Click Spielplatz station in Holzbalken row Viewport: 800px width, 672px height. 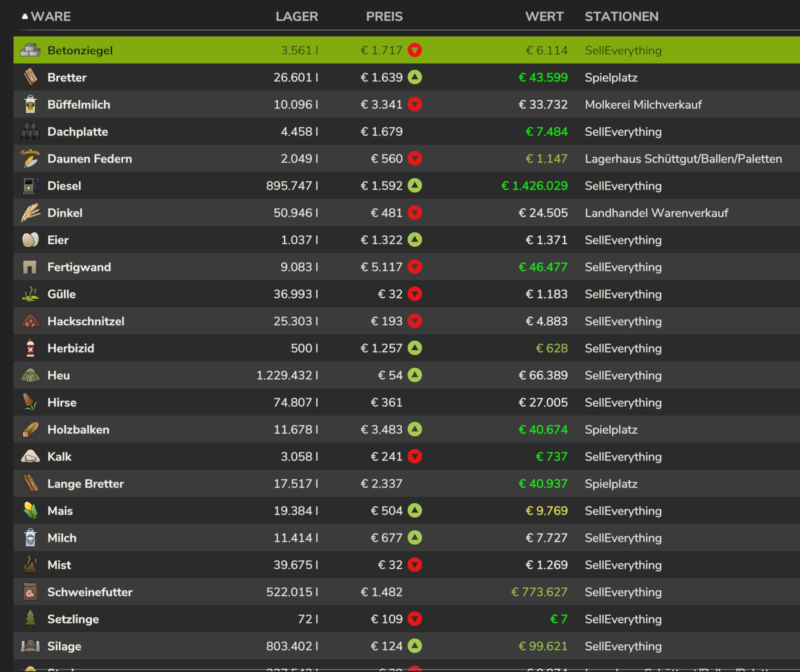click(611, 430)
